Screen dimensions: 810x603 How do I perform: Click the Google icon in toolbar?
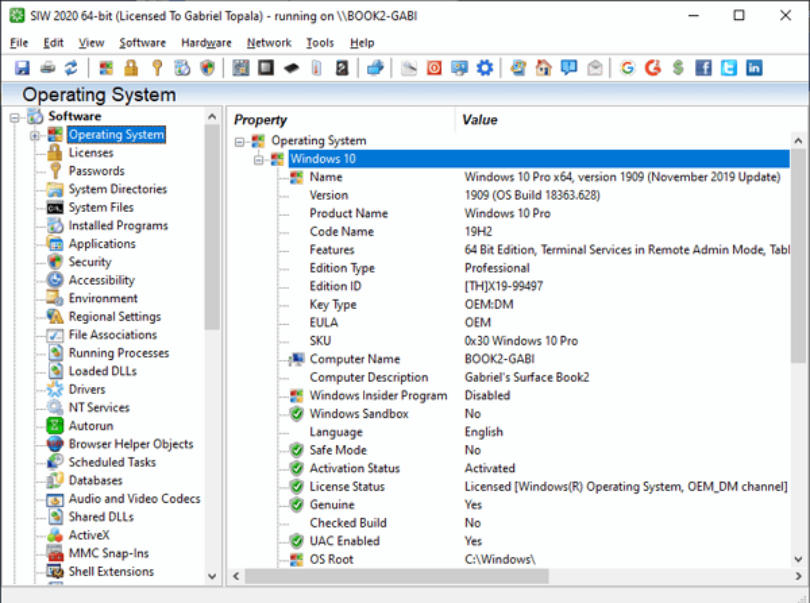627,68
